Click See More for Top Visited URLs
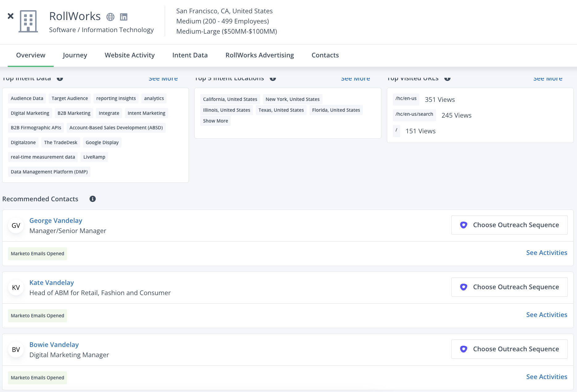Screen dimensions: 577x392 (x=548, y=78)
